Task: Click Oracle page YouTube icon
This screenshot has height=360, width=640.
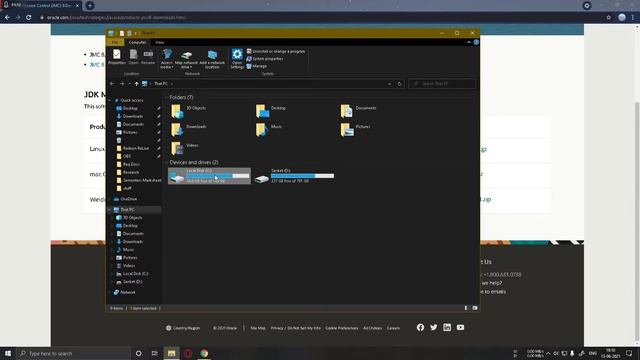Action: 460,327
